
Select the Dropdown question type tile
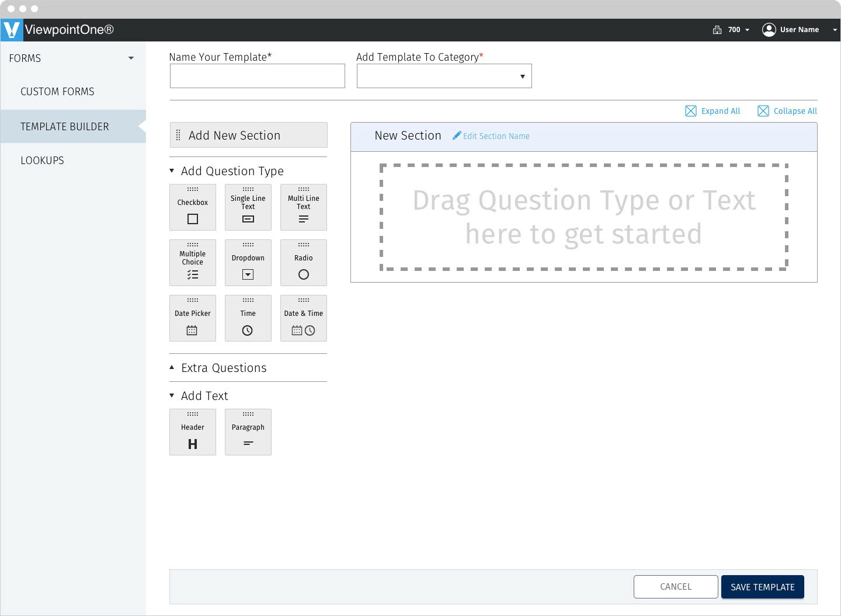[x=248, y=263]
